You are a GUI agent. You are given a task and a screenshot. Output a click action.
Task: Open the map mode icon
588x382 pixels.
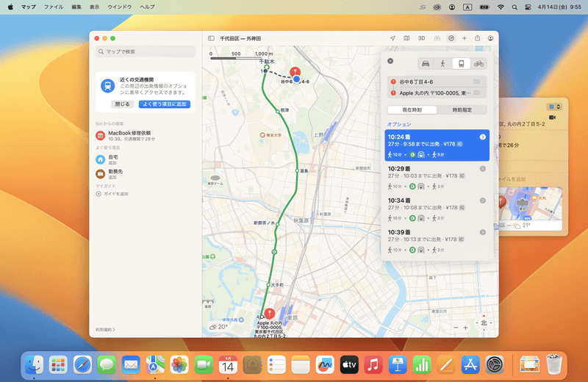coord(406,38)
